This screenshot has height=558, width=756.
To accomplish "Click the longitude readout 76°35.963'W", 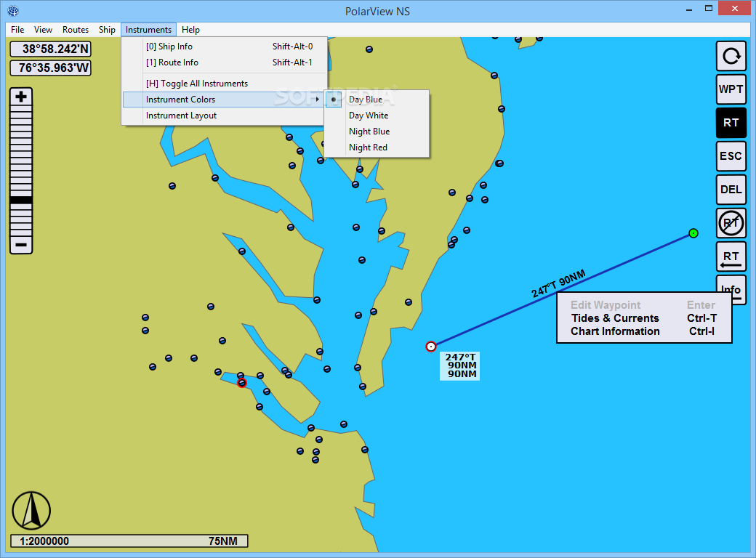I will click(51, 68).
